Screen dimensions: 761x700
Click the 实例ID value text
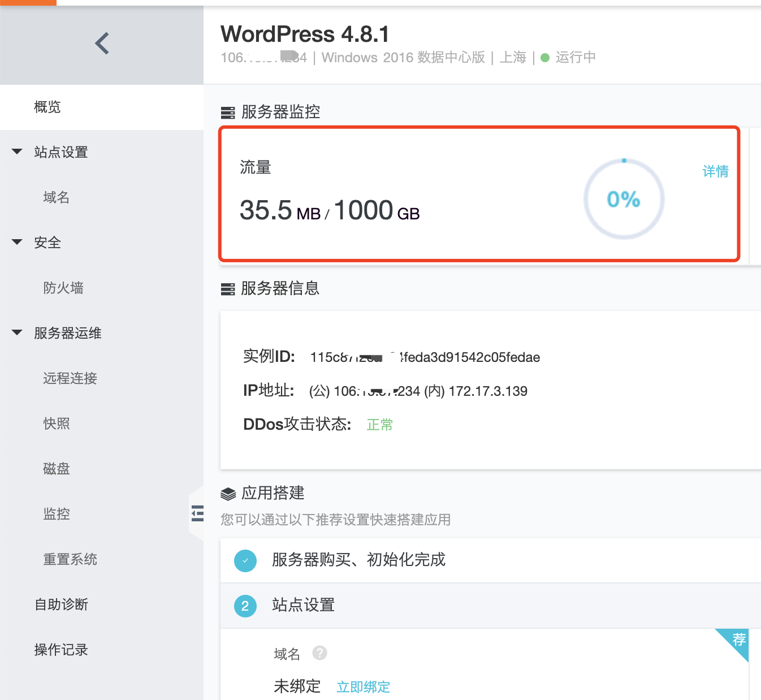425,357
